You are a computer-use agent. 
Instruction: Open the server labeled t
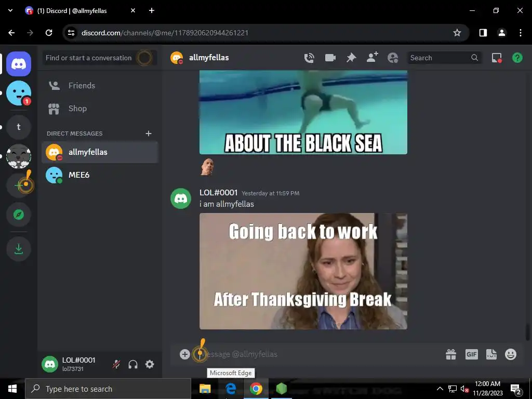(x=19, y=127)
